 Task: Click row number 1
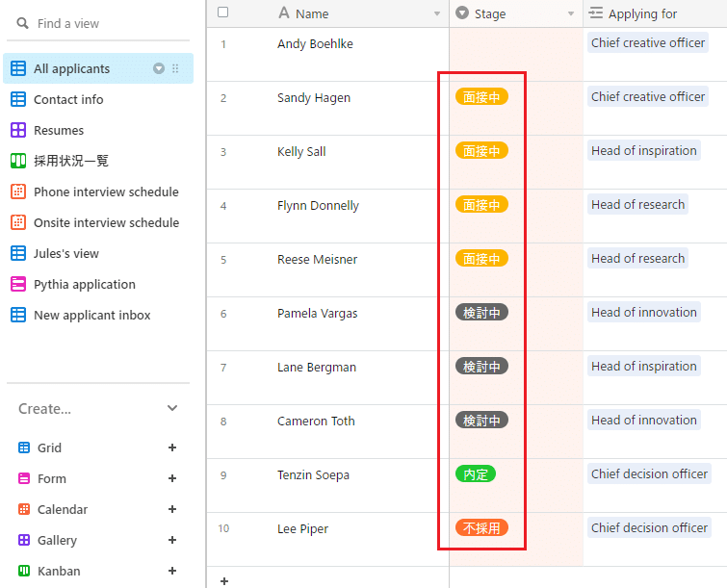coord(223,44)
